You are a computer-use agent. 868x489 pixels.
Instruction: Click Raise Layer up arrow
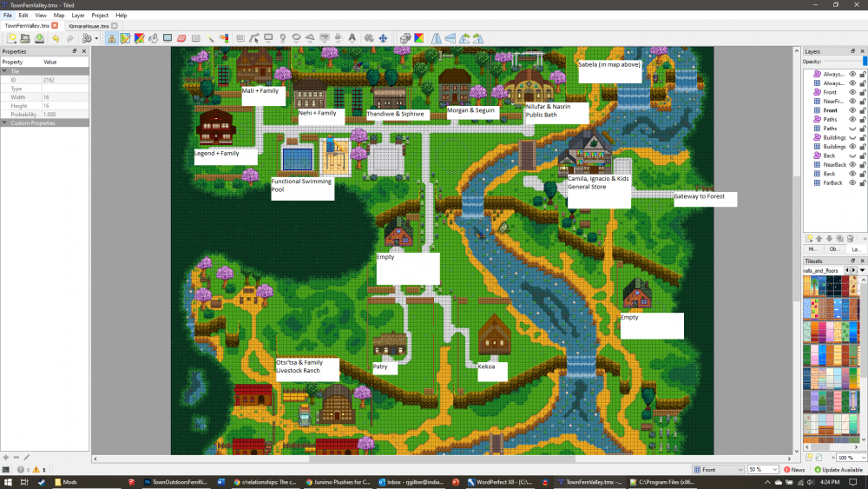[819, 239]
